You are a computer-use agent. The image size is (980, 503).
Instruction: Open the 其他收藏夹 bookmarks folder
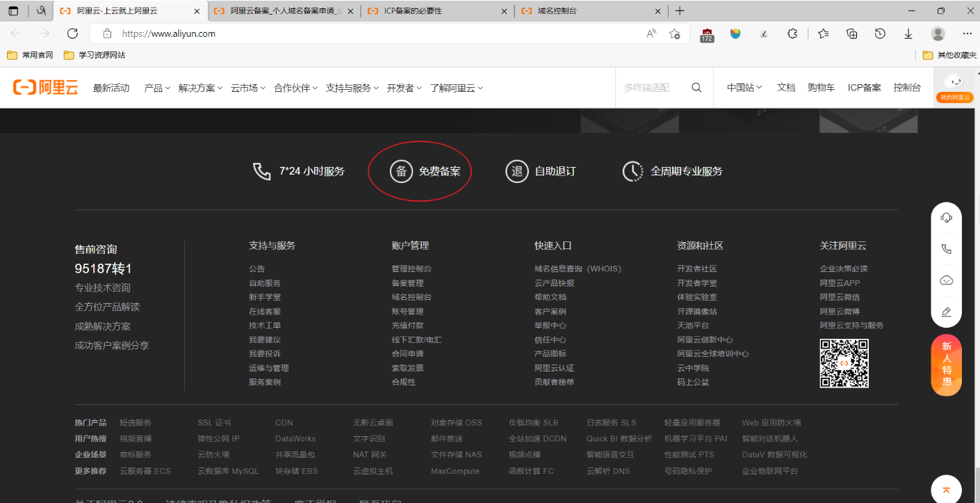(949, 55)
